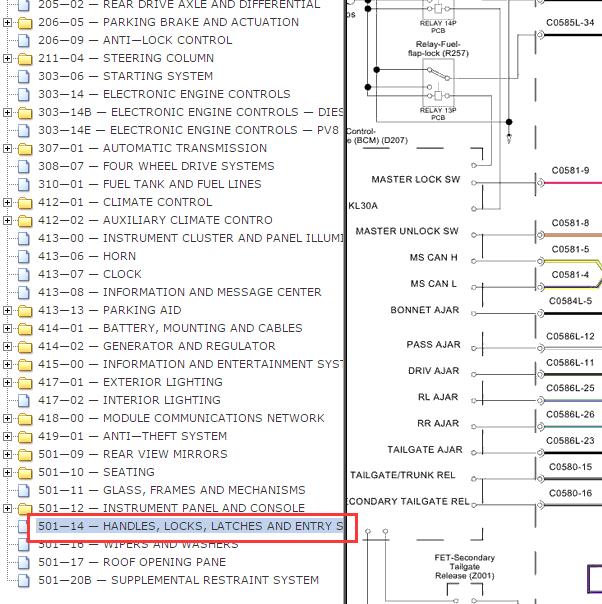Open 206-09 Anti-Lock Control section
This screenshot has height=604, width=602.
tap(135, 40)
